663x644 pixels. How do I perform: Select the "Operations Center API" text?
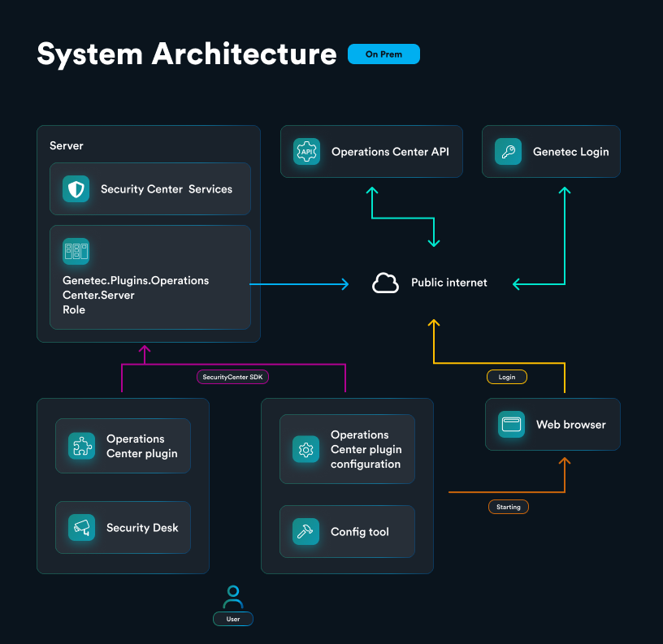pyautogui.click(x=390, y=152)
